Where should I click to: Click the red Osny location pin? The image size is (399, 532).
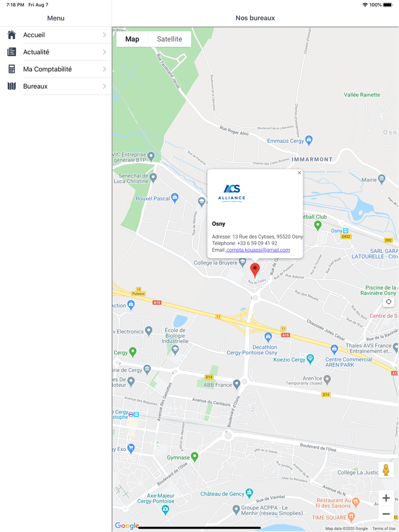coord(255,271)
